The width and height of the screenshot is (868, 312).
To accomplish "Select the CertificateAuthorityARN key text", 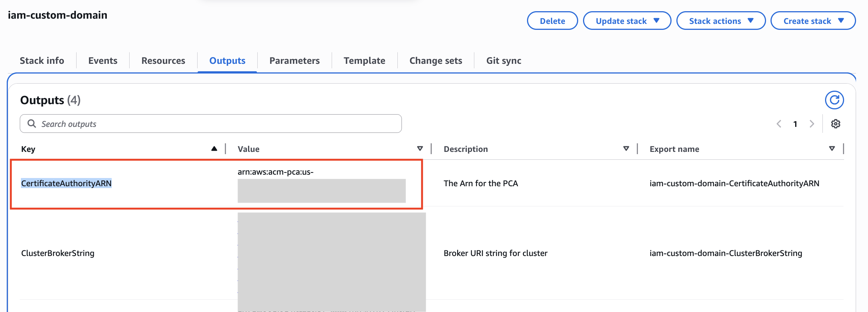I will (66, 183).
